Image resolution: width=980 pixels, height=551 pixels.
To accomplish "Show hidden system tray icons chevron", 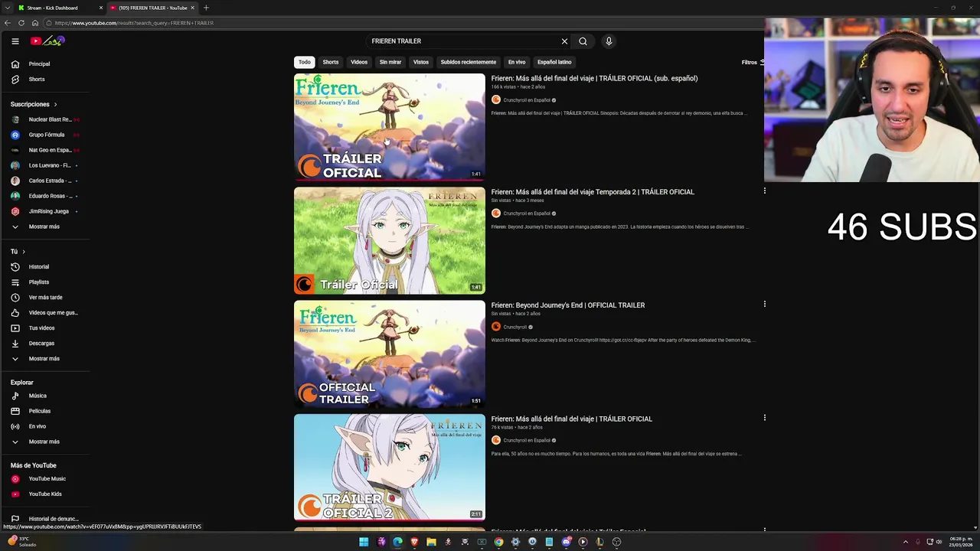I will coord(906,542).
